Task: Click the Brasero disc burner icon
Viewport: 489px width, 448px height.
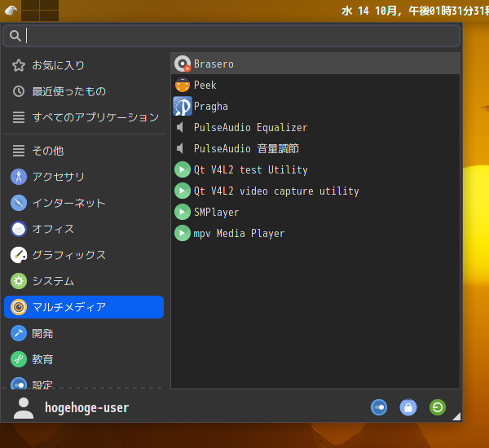Action: (x=183, y=64)
